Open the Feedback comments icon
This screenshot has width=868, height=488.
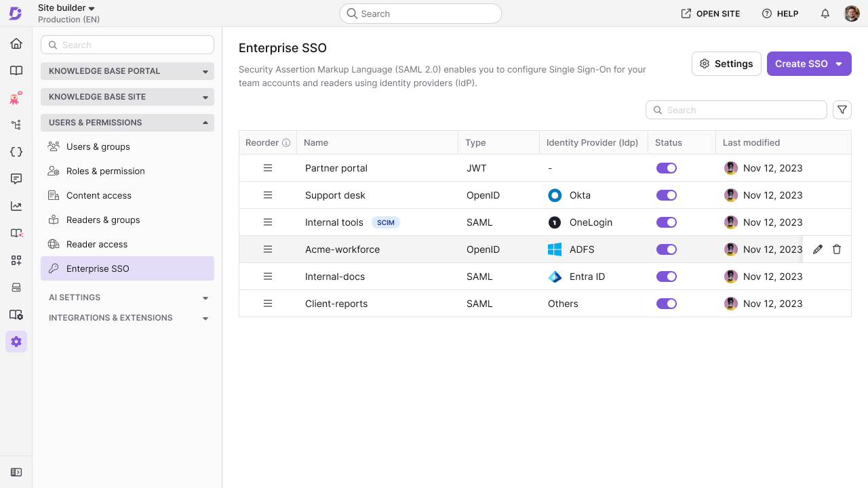tap(16, 179)
